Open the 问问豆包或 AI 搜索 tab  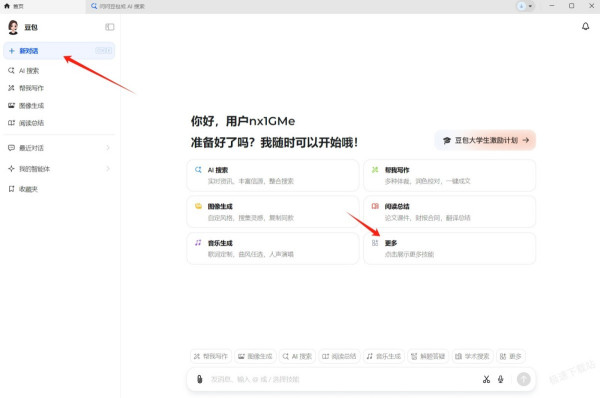pos(118,6)
